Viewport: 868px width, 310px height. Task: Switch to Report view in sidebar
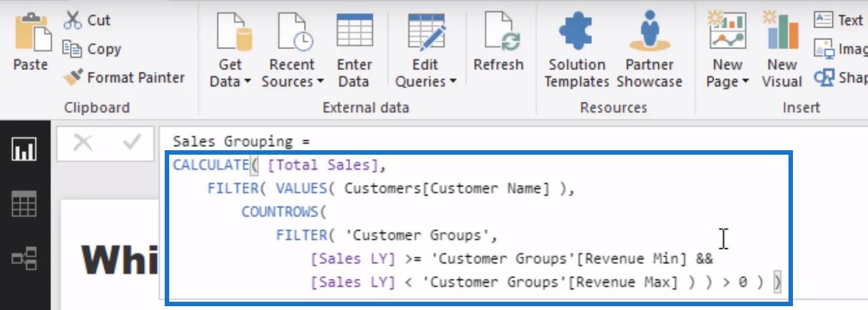pos(24,150)
